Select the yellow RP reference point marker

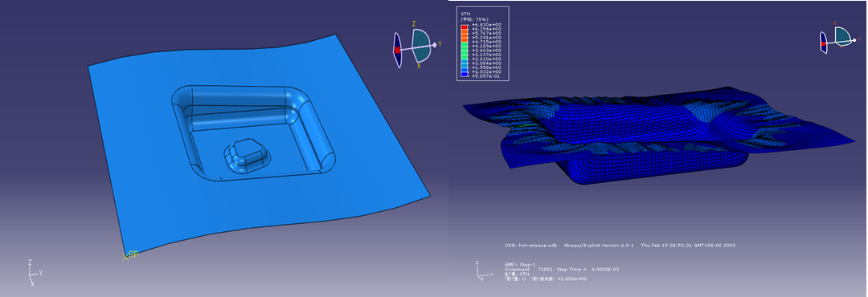tap(130, 255)
